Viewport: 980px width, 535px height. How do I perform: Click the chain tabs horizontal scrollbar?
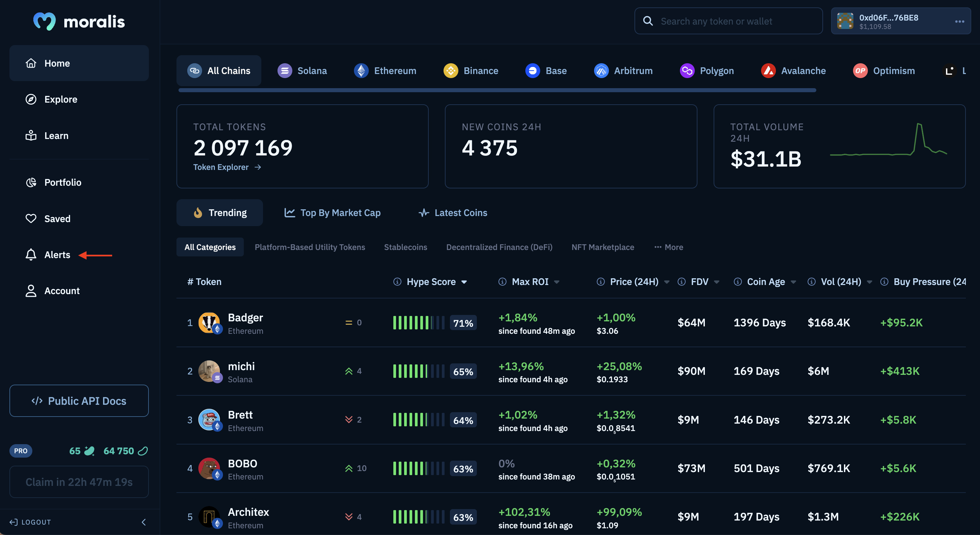pos(497,91)
